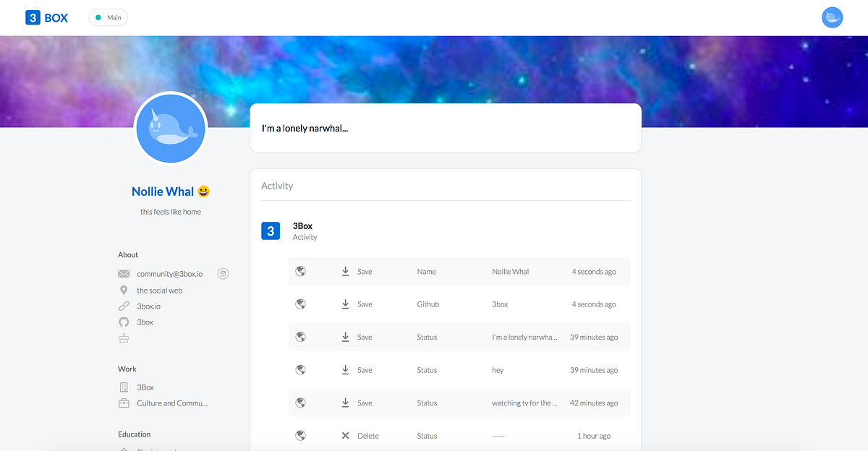Select the company building icon beside 3Box under Work

pyautogui.click(x=124, y=387)
